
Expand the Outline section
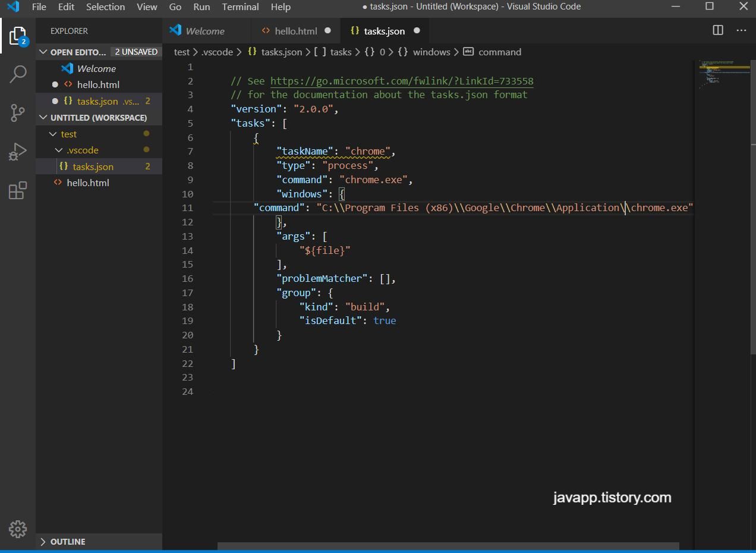tap(43, 542)
